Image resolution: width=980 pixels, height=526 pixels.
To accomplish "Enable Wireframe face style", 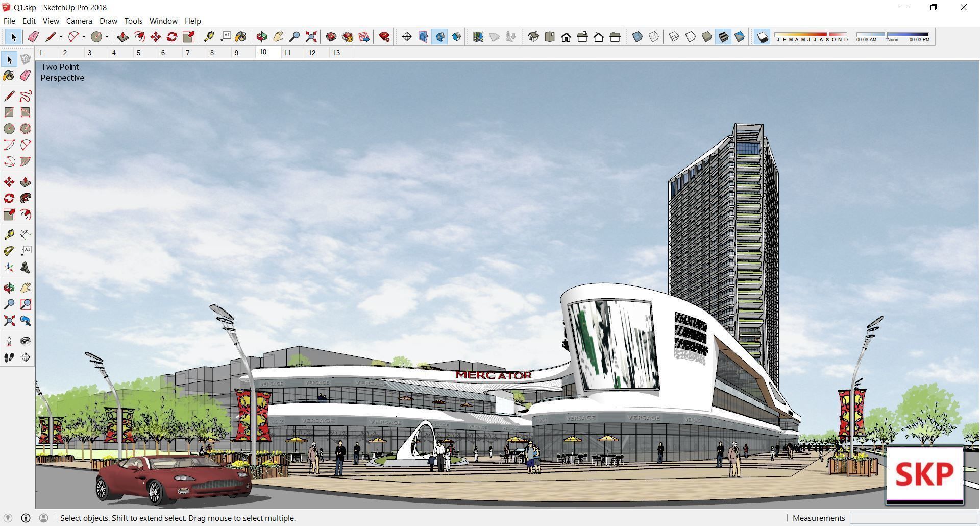I will point(674,37).
